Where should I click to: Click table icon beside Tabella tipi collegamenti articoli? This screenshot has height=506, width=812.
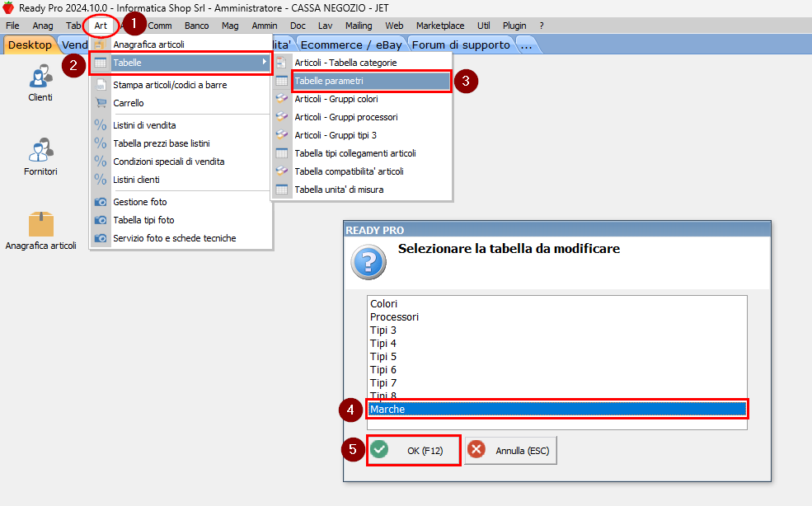282,153
